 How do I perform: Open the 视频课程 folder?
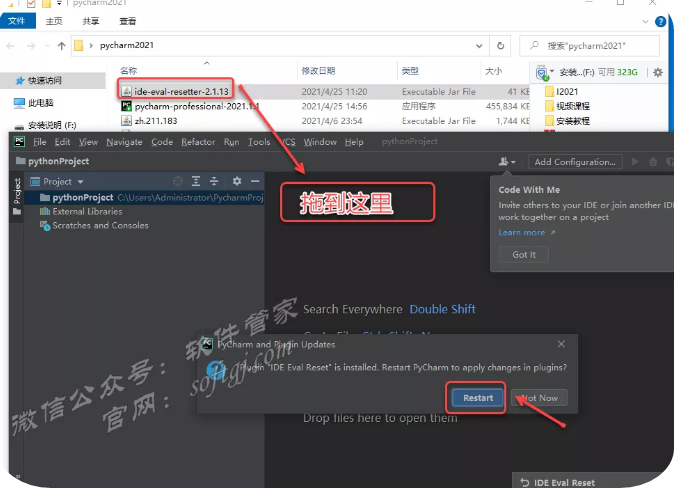[573, 106]
